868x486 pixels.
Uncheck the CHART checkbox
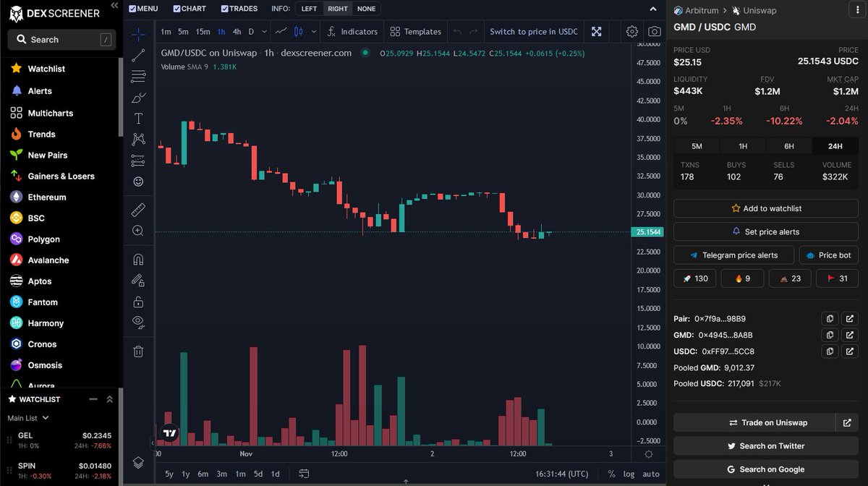click(x=177, y=9)
